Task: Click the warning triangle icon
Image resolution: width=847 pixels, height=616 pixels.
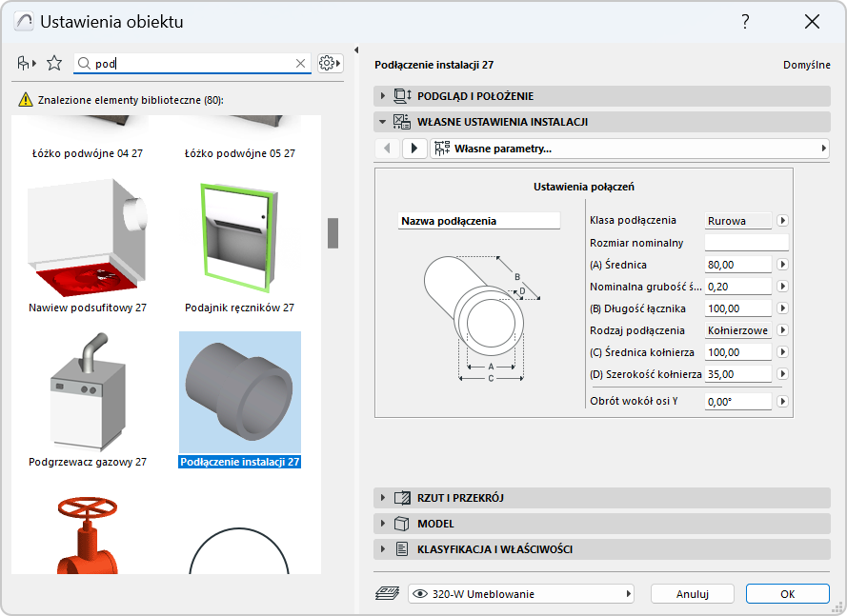Action: pyautogui.click(x=26, y=100)
